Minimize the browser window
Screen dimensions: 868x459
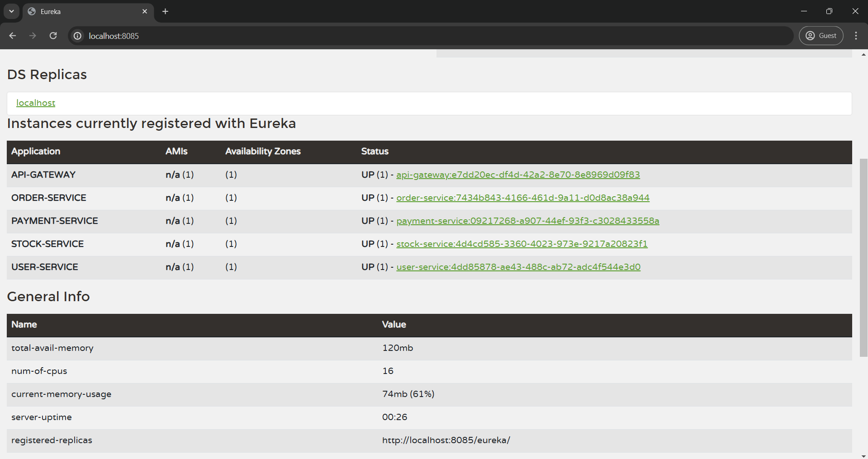point(804,11)
